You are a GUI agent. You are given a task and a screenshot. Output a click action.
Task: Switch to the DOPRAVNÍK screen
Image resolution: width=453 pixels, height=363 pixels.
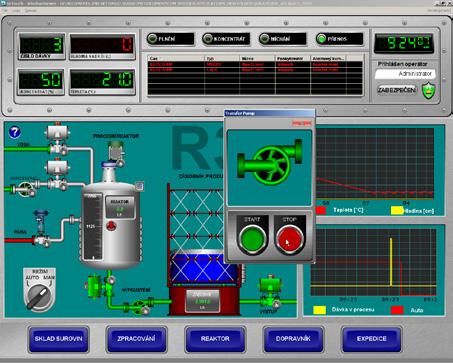pyautogui.click(x=293, y=339)
